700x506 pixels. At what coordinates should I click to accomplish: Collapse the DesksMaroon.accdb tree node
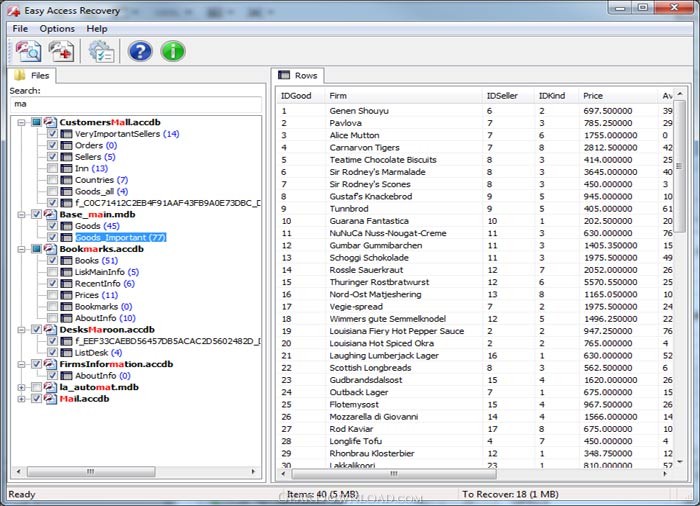22,329
